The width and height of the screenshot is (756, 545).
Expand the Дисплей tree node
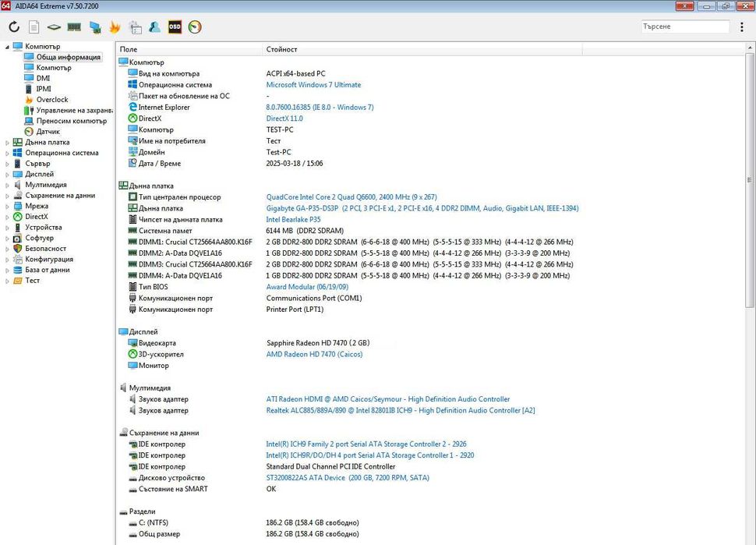point(7,175)
